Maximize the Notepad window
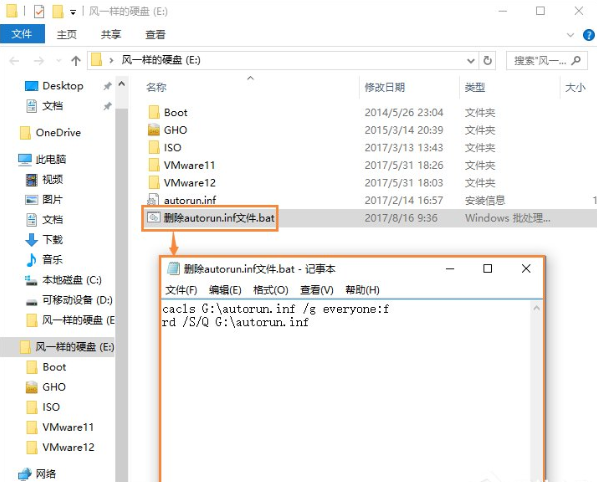Screen dimensions: 597x482 point(487,269)
